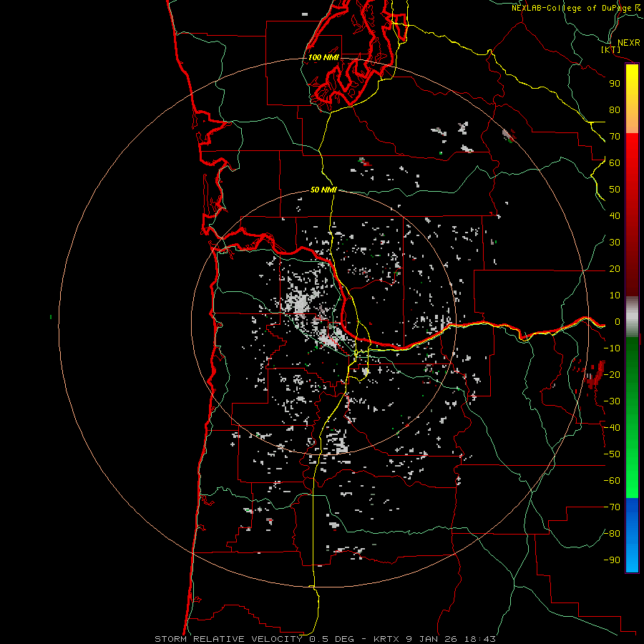Click the -90 value on velocity scale

point(612,560)
